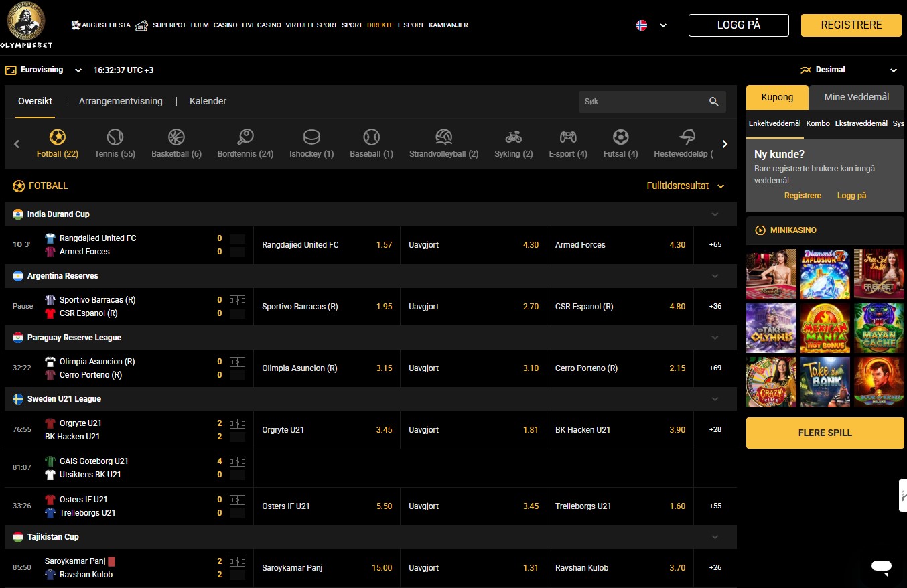Viewport: 907px width, 588px height.
Task: Show next sports with right arrow
Action: point(725,144)
